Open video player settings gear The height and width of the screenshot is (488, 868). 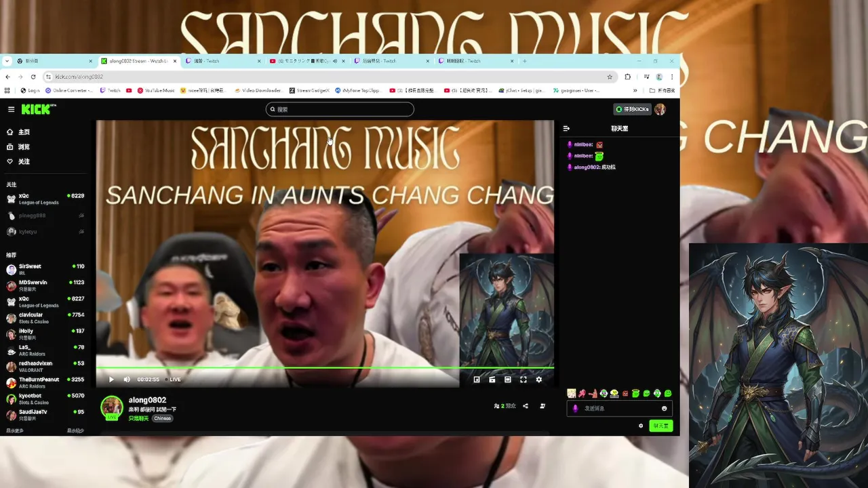[539, 380]
